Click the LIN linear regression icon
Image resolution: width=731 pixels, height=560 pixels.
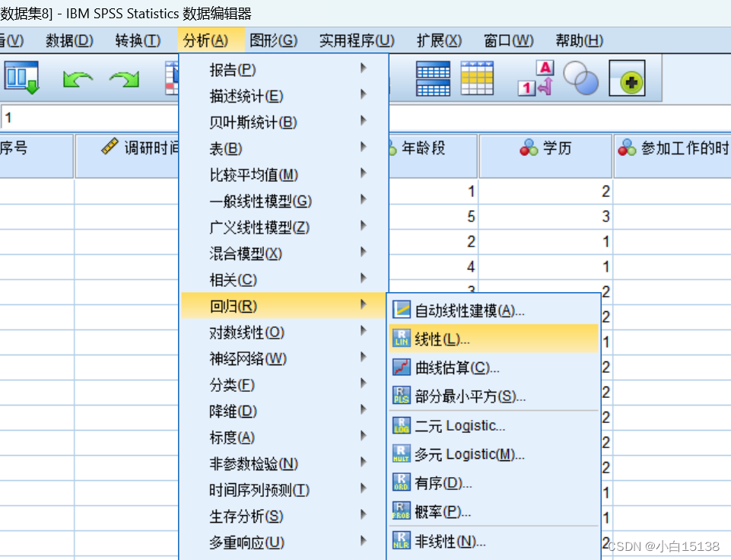tap(402, 339)
